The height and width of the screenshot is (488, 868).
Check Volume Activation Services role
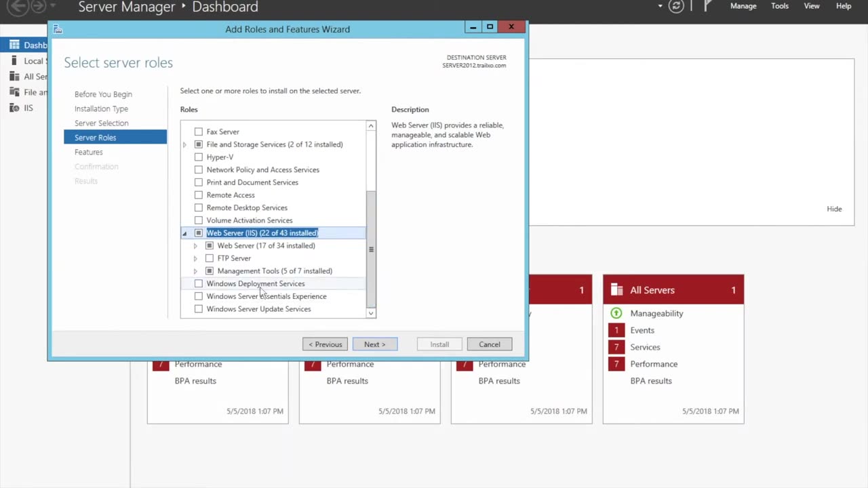click(x=199, y=220)
